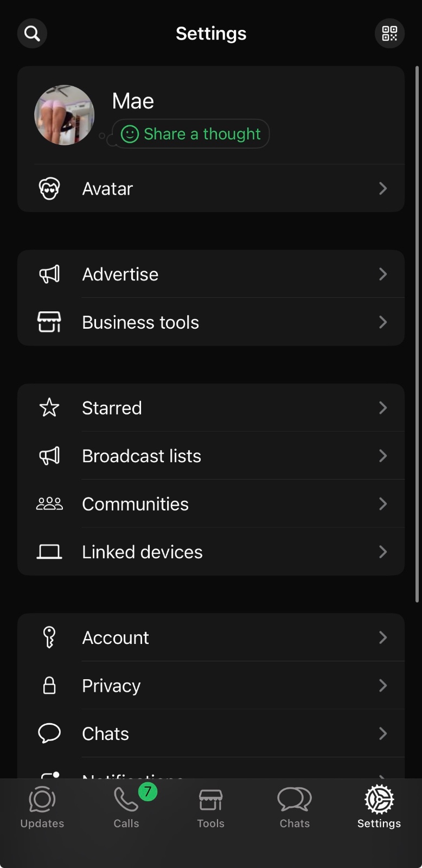Tap the search magnifier icon
The width and height of the screenshot is (422, 868).
pos(33,34)
